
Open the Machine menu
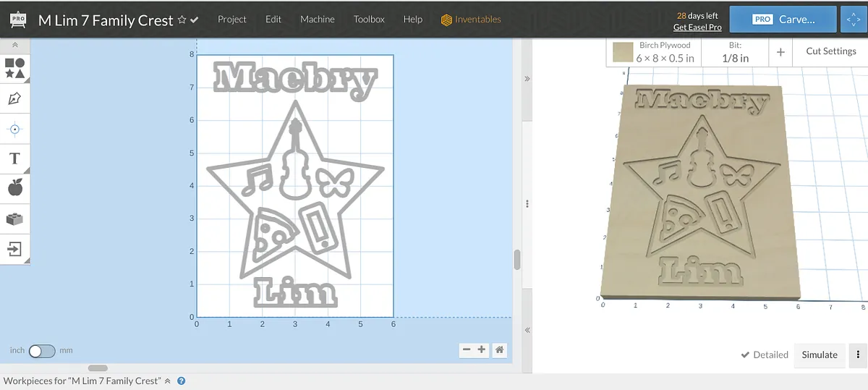318,20
